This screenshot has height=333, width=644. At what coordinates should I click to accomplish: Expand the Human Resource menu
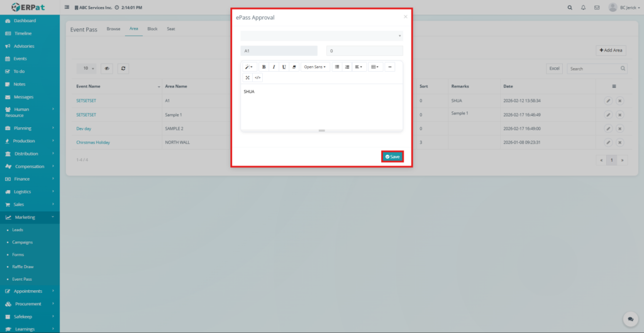click(x=30, y=112)
